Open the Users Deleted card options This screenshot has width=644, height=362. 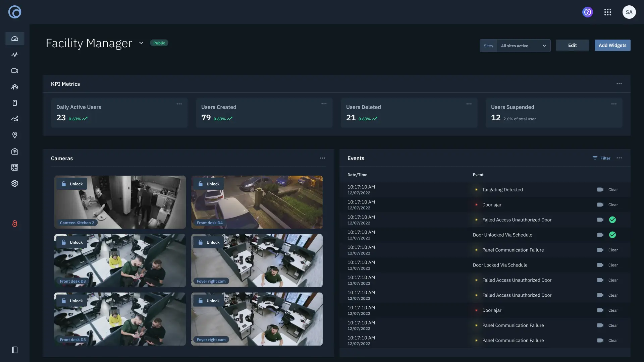click(469, 104)
